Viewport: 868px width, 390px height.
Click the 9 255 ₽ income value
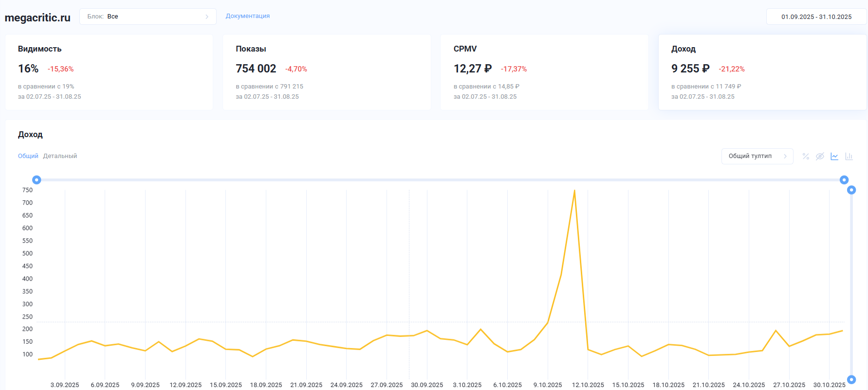(690, 69)
